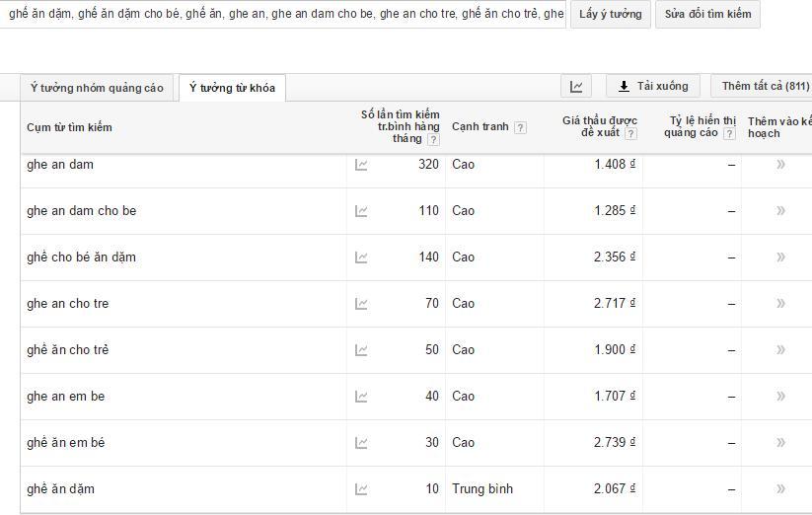Click chart view toggle icon beside Tải xuống
This screenshot has height=515, width=812.
tap(576, 87)
